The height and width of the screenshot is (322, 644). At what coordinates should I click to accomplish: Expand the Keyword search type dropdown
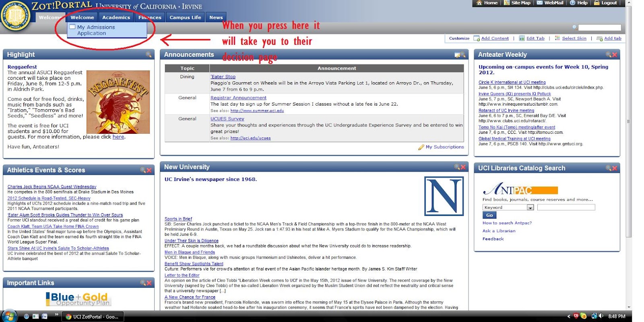click(x=530, y=207)
